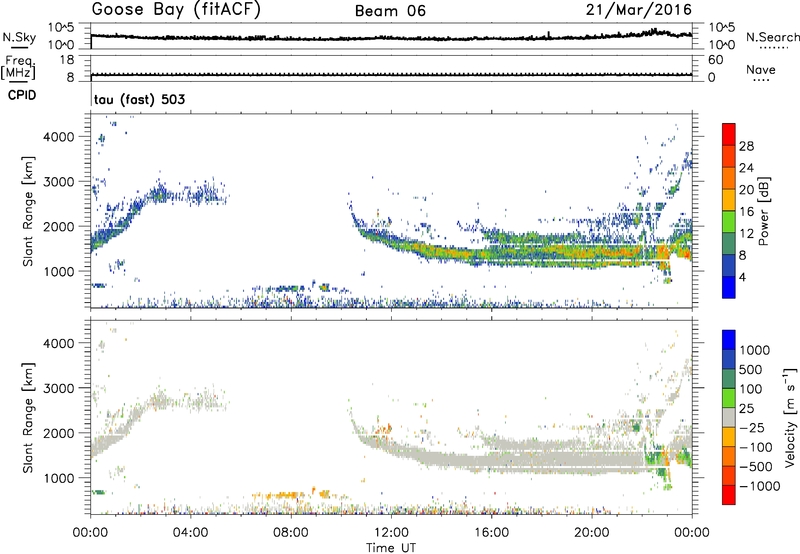Image resolution: width=800 pixels, height=554 pixels.
Task: Click the '-500' Velocity colorbar label
Action: [756, 467]
